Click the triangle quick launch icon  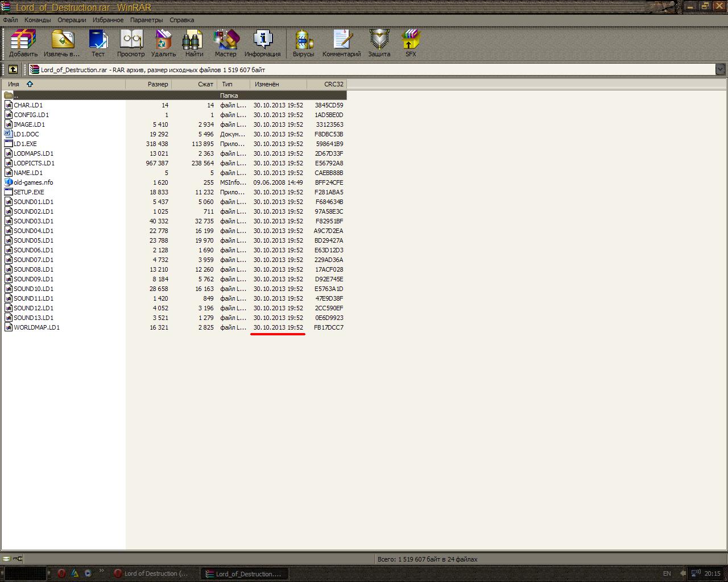click(x=75, y=573)
